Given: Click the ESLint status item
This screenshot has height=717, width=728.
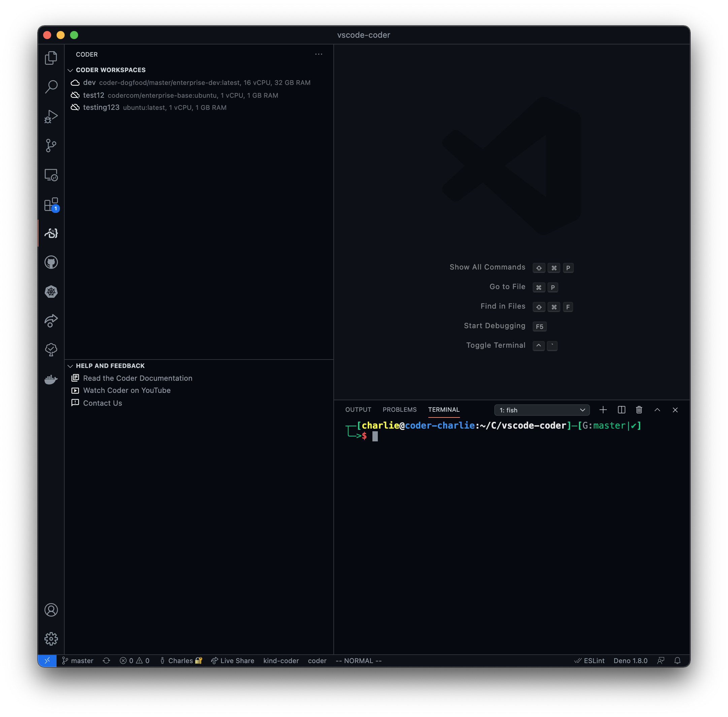Looking at the screenshot, I should [589, 660].
